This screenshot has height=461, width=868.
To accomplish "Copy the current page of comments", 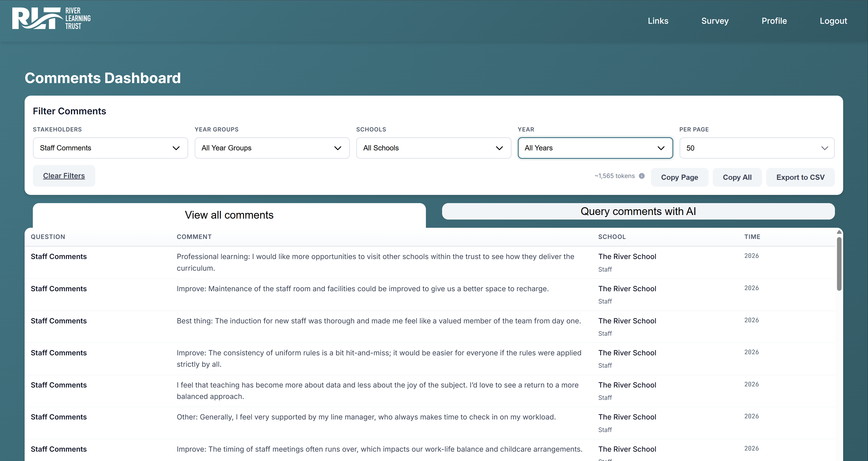I will [679, 177].
